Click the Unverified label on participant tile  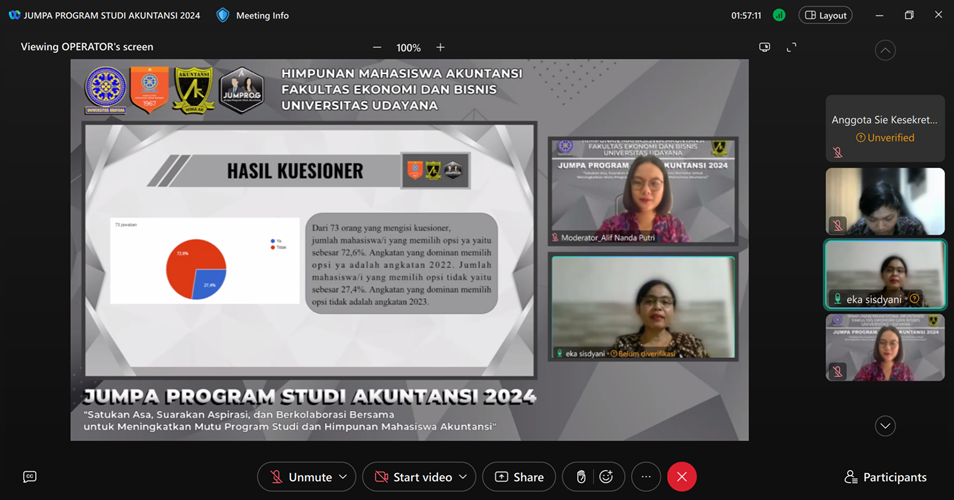pos(885,137)
